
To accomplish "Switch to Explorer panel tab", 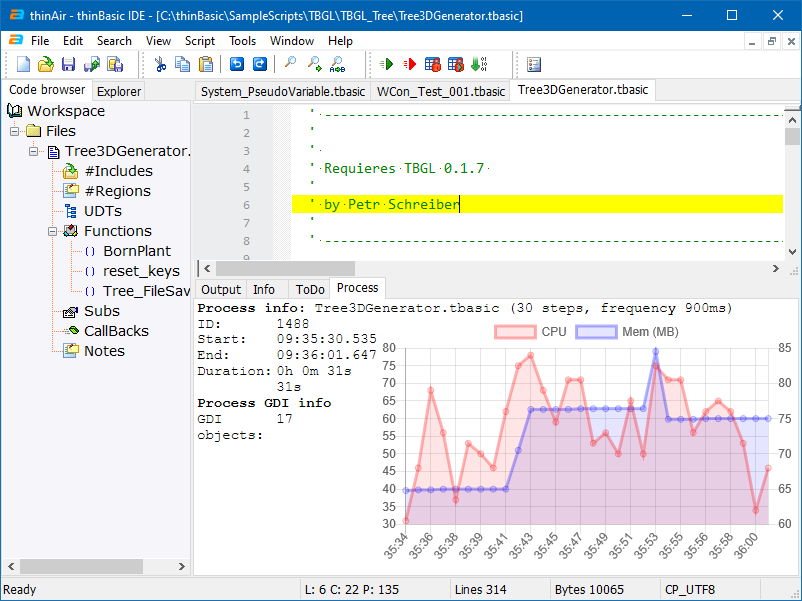I will click(x=119, y=91).
